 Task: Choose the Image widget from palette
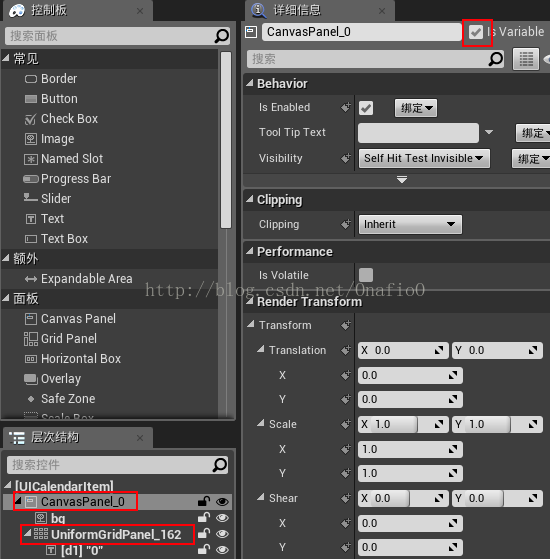pos(49,139)
